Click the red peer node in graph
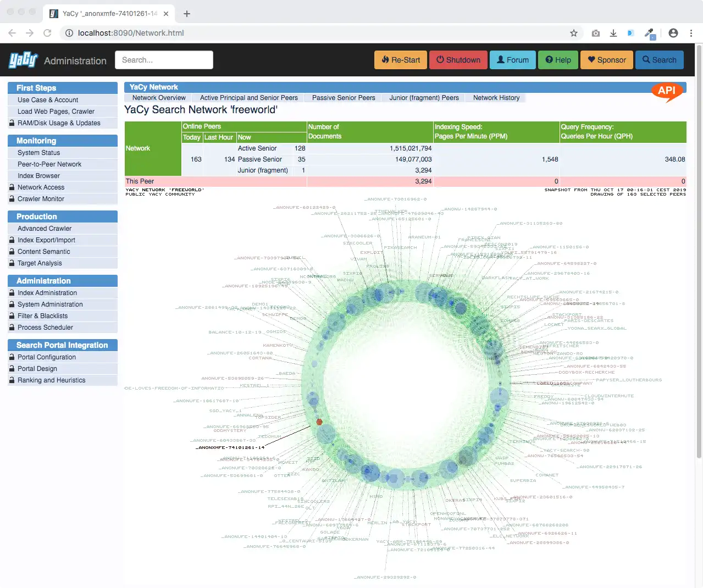The height and width of the screenshot is (588, 703). click(x=319, y=422)
